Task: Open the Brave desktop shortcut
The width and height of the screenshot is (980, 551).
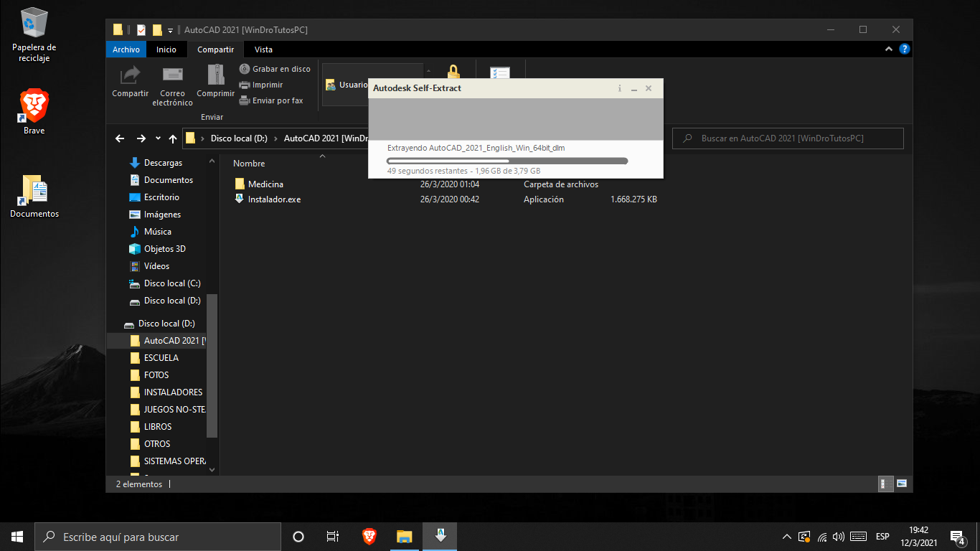Action: click(x=34, y=111)
